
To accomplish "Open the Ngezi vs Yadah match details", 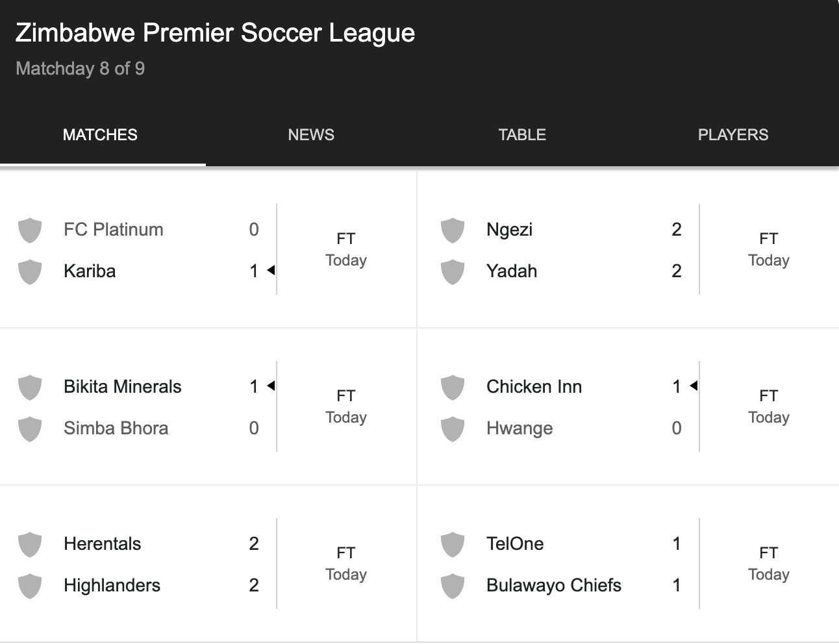I will (627, 249).
